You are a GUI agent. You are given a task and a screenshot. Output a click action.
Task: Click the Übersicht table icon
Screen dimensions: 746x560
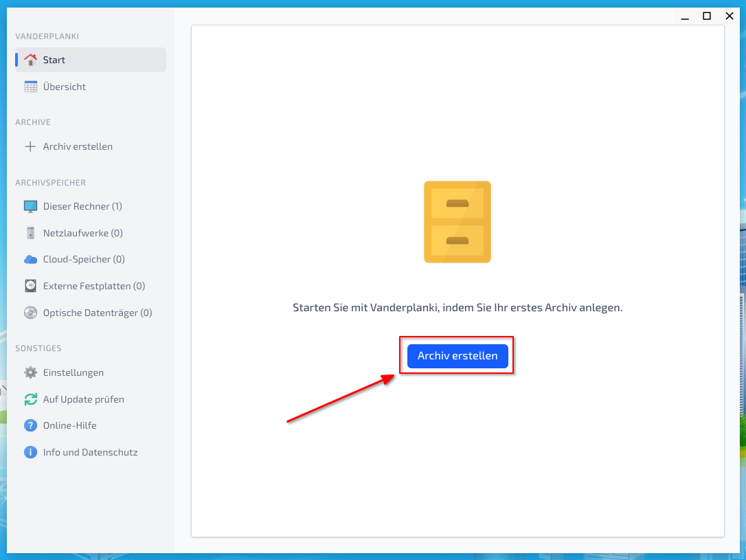click(x=30, y=87)
